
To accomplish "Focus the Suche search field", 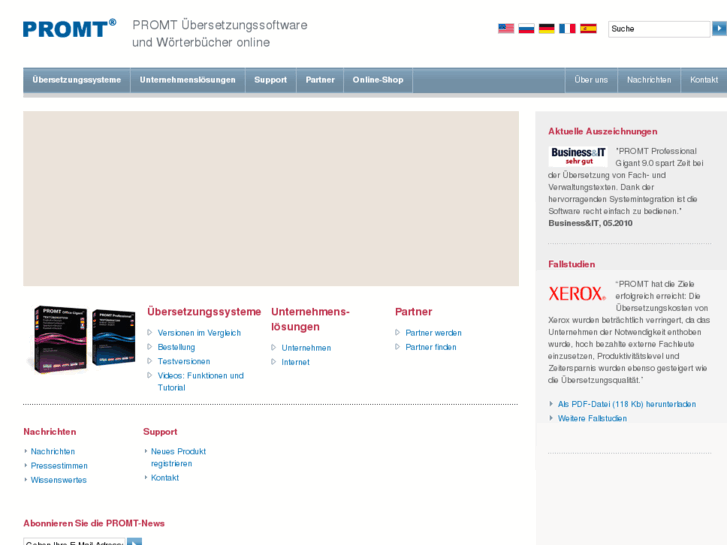I will point(659,29).
